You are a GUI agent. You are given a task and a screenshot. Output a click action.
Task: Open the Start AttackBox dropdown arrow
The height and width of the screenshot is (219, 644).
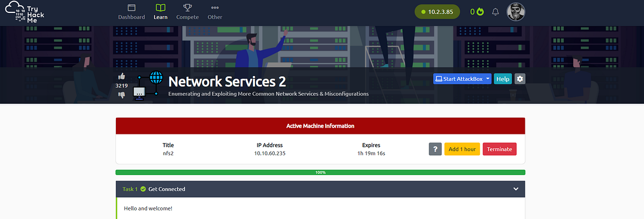coord(488,79)
